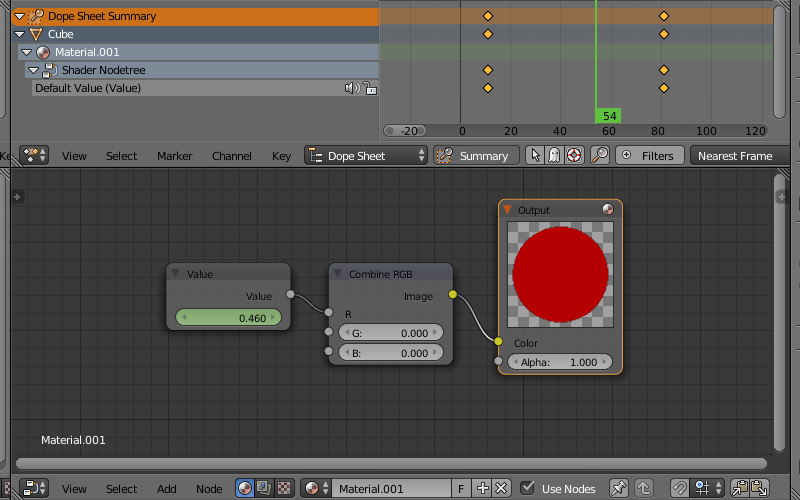Toggle Show Hidden ghost icon
The height and width of the screenshot is (500, 800).
554,155
